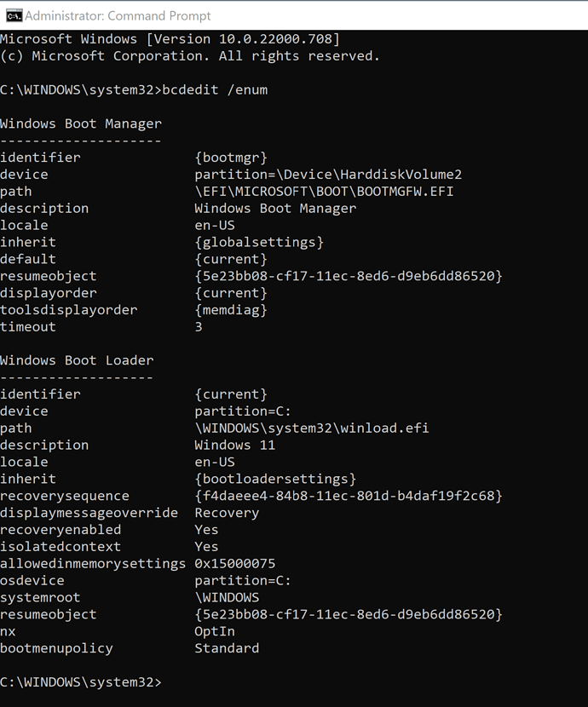The width and height of the screenshot is (588, 707).
Task: Click the Boot Manager resumeobject GUID
Action: [x=349, y=276]
